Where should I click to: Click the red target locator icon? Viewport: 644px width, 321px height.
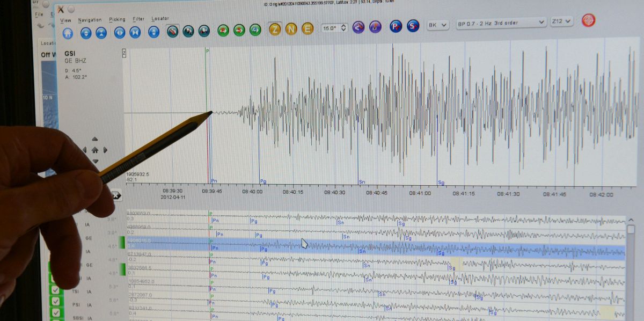click(588, 20)
